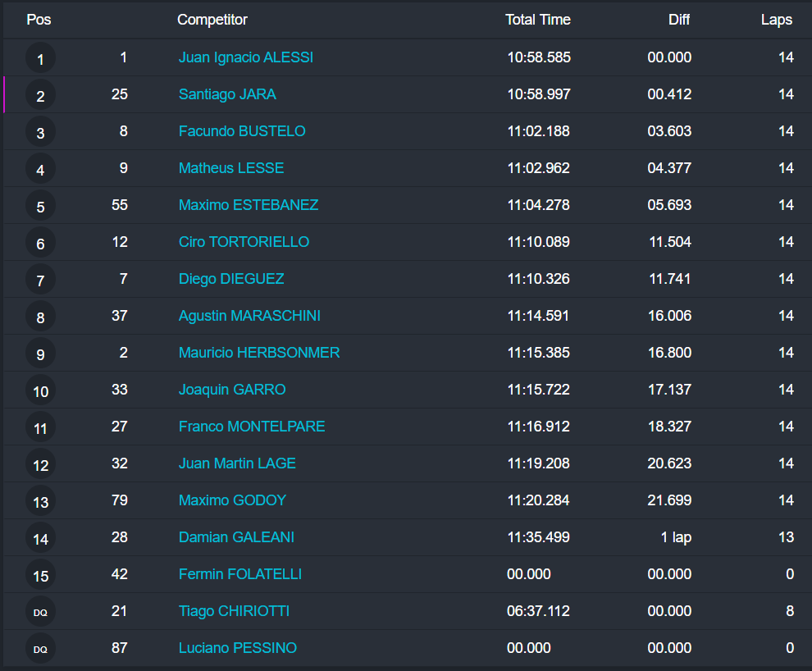Viewport: 812px width, 671px height.
Task: Click the position 8 circle badge
Action: click(x=40, y=317)
